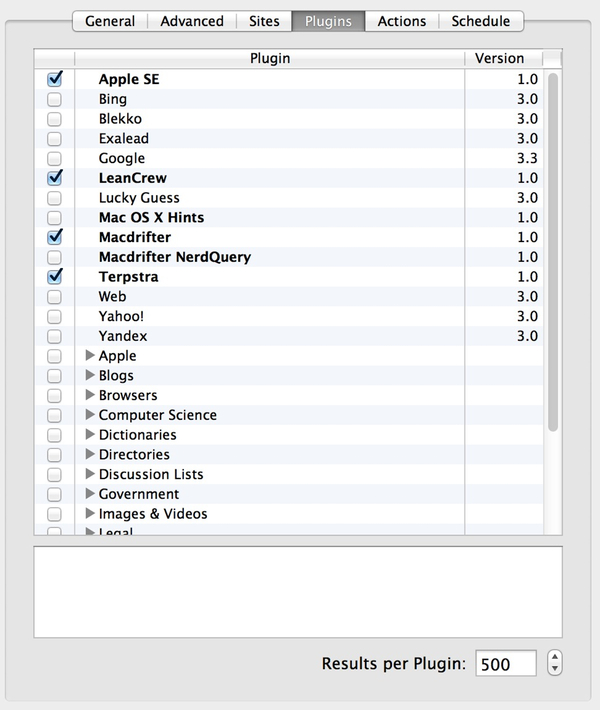Expand the Dictionaries plugin group
This screenshot has width=600, height=710.
click(x=90, y=435)
